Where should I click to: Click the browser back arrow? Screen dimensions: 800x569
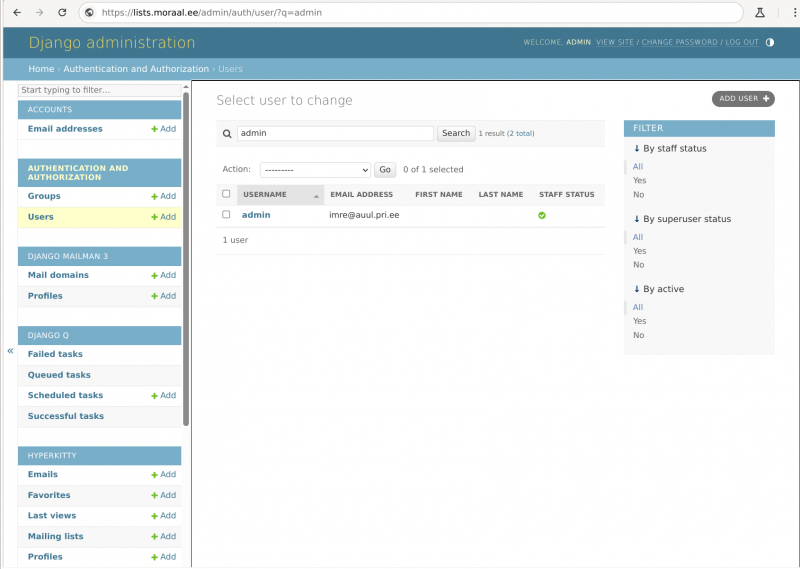click(x=17, y=12)
